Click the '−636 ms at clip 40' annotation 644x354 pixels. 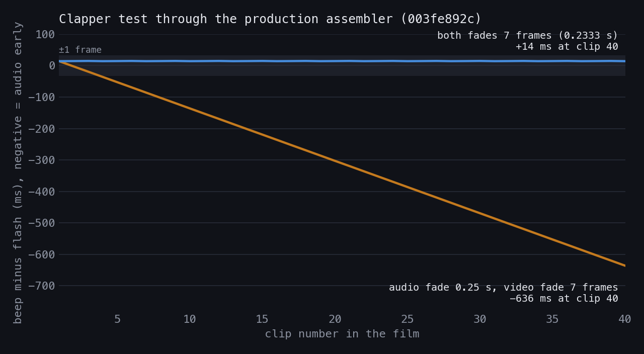tap(563, 298)
